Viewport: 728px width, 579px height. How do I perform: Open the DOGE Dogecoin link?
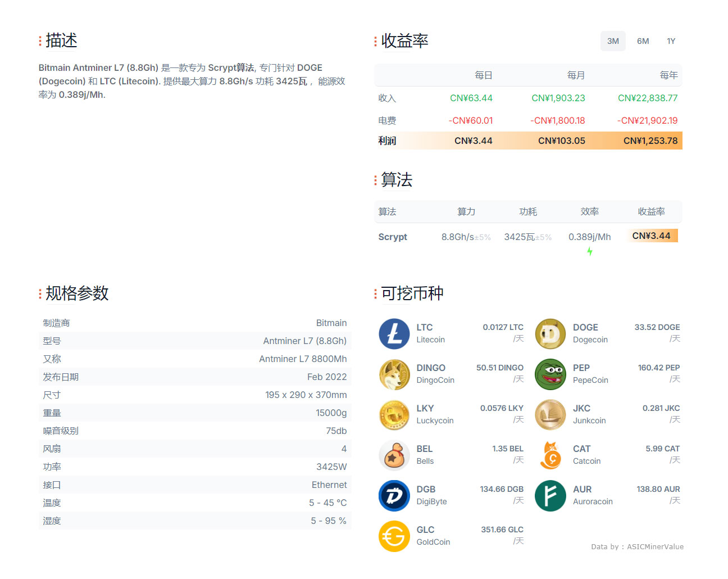(x=590, y=333)
